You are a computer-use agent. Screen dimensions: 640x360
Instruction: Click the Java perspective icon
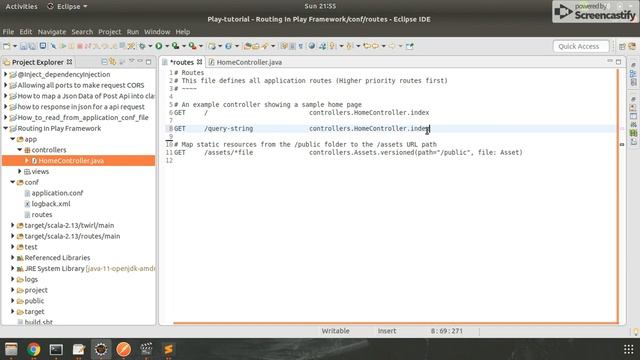(632, 47)
